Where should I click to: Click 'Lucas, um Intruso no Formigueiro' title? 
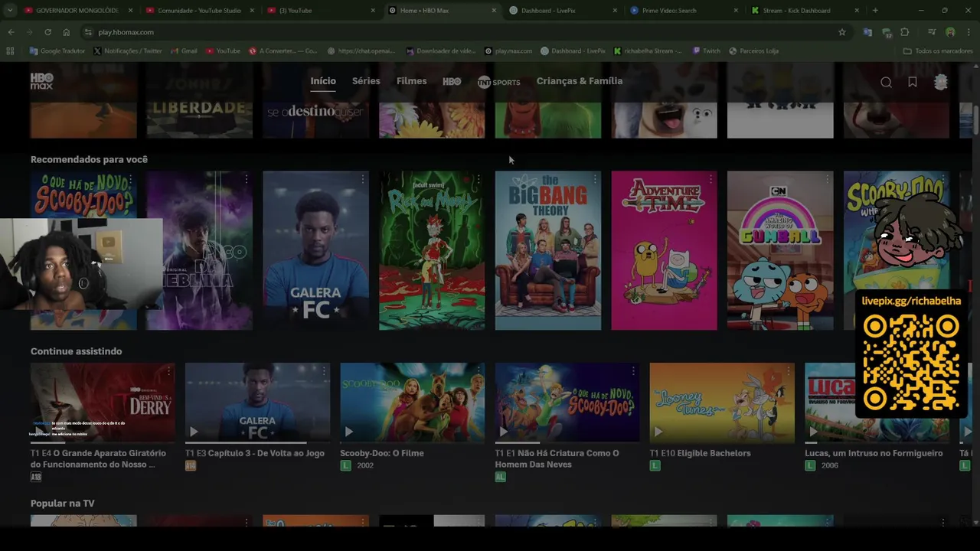874,453
